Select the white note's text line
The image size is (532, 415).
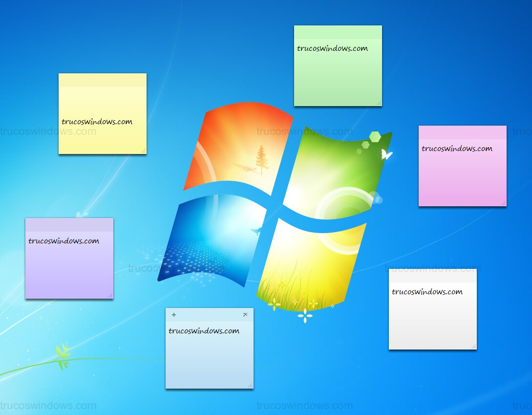pos(427,292)
